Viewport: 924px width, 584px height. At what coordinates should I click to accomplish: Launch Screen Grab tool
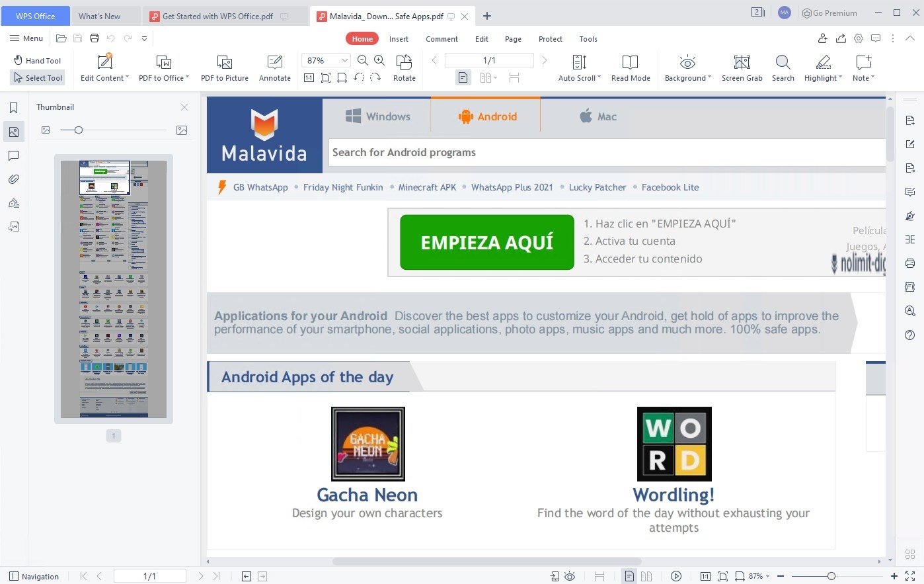click(742, 68)
